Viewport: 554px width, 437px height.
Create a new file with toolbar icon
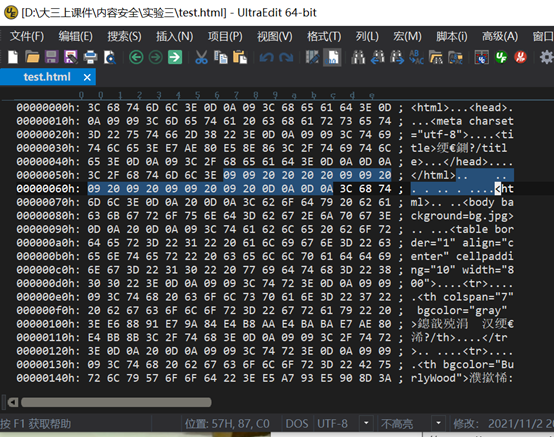point(13,57)
